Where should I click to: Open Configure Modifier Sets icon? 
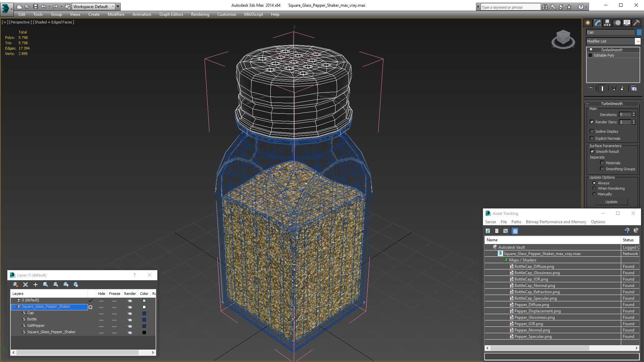634,88
